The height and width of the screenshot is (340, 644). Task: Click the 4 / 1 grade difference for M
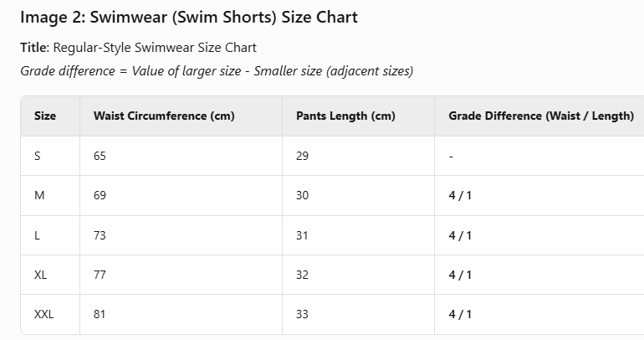point(460,195)
